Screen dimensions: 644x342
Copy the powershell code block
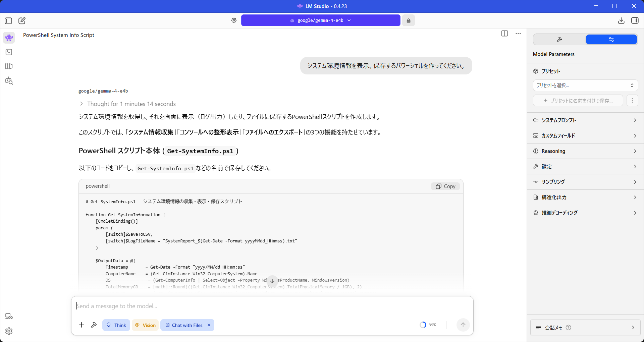click(x=445, y=186)
